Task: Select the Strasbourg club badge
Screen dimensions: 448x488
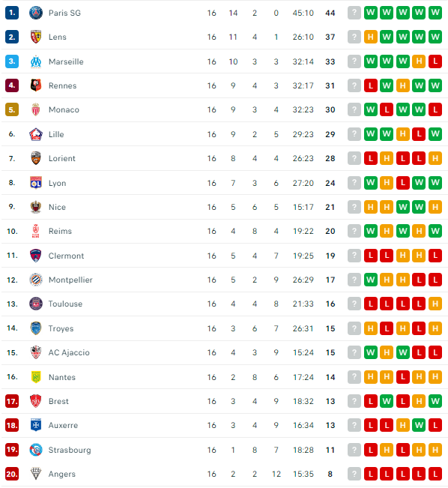Action: 36,450
